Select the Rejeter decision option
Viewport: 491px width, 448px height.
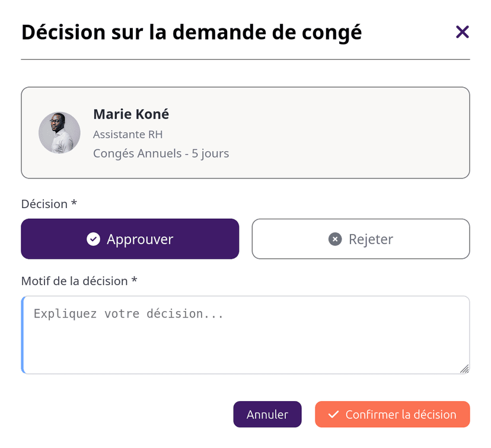pyautogui.click(x=361, y=239)
